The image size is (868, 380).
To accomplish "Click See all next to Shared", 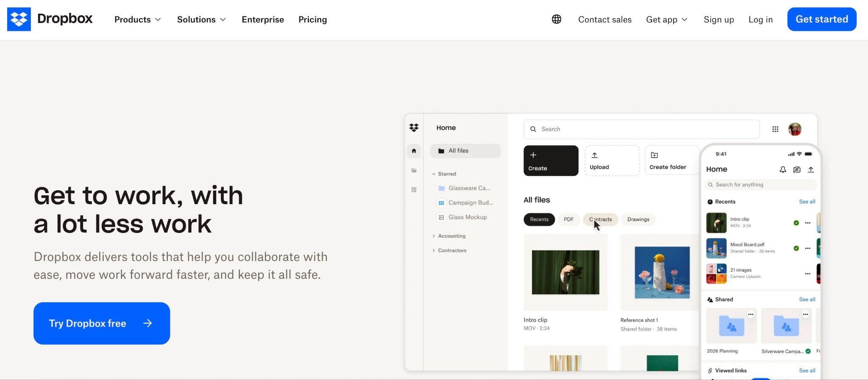I will point(807,300).
